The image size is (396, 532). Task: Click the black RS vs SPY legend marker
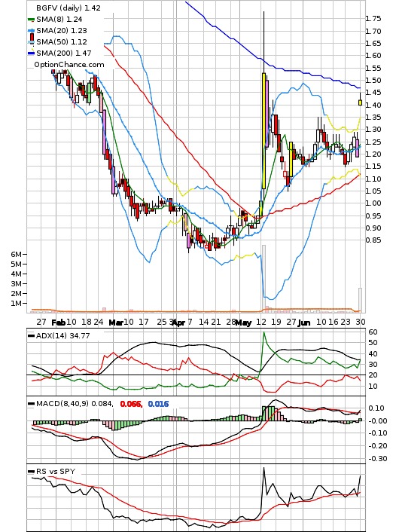point(31,471)
